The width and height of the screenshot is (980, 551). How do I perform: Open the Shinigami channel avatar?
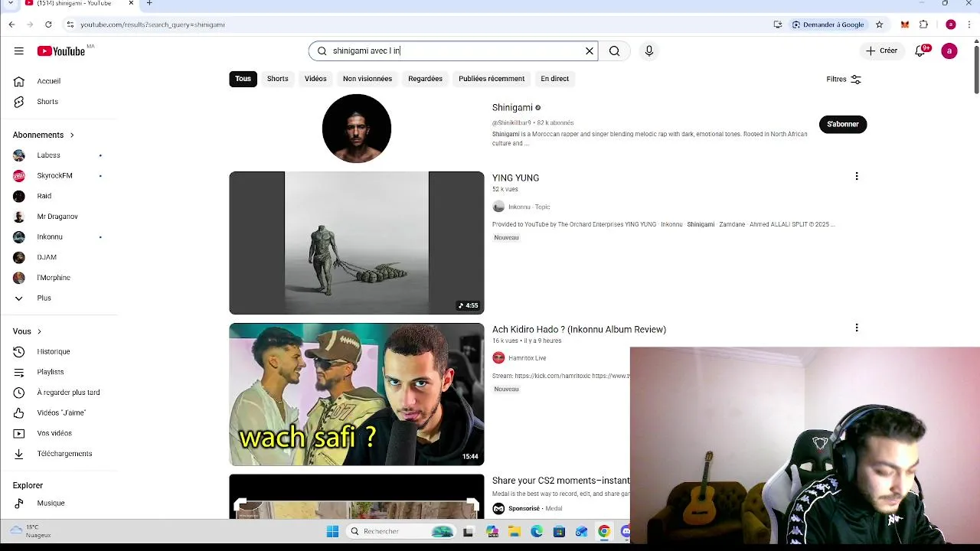[x=357, y=129]
